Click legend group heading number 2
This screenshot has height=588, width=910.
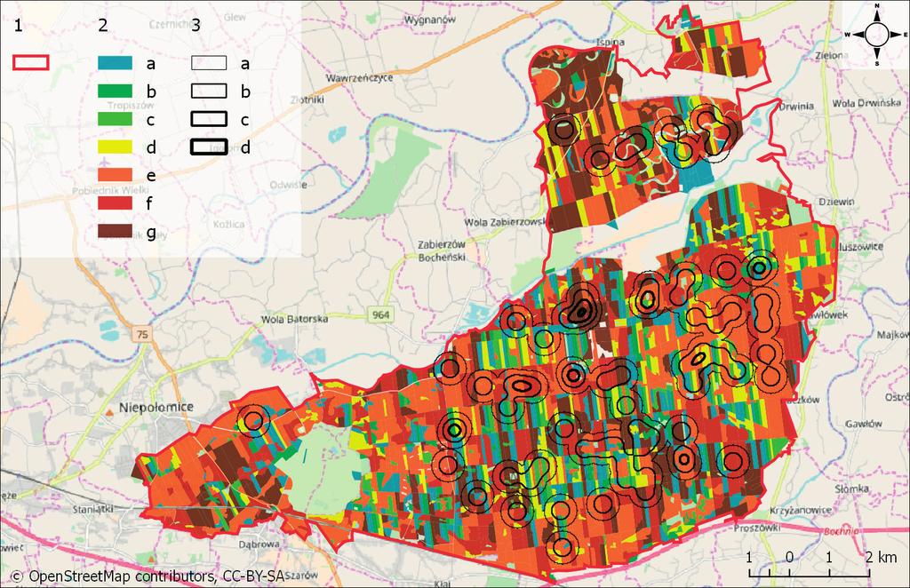103,25
